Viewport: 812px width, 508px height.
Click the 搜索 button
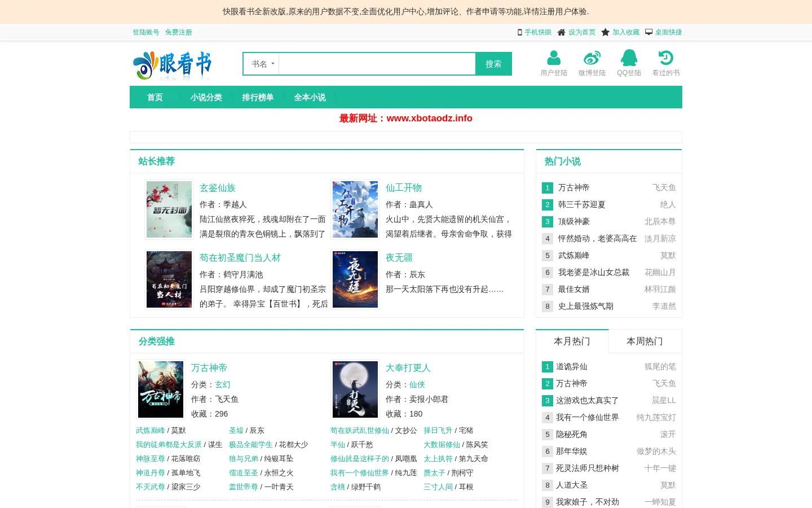(x=493, y=64)
